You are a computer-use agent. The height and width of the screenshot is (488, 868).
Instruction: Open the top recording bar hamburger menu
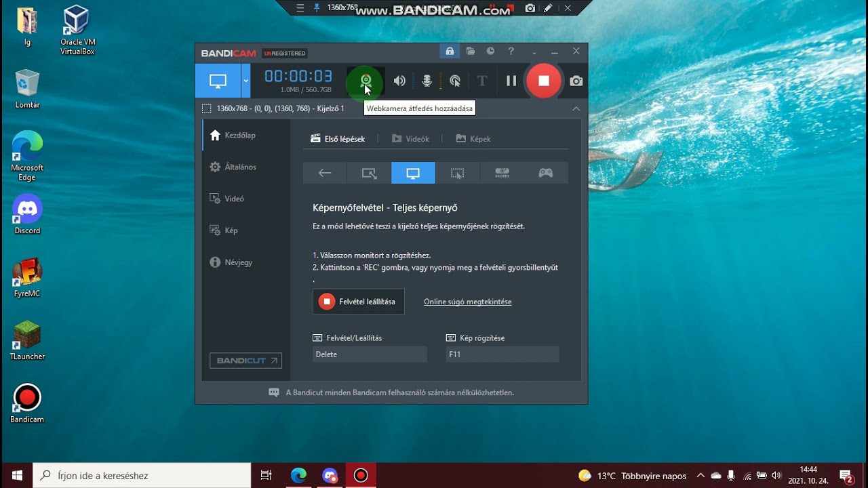point(300,8)
